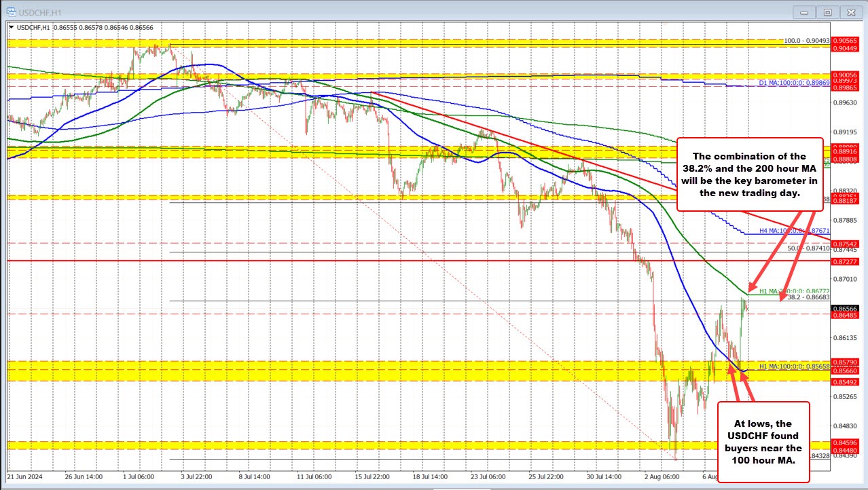
Task: Click the 0.88320 price axis value
Action: 846,191
